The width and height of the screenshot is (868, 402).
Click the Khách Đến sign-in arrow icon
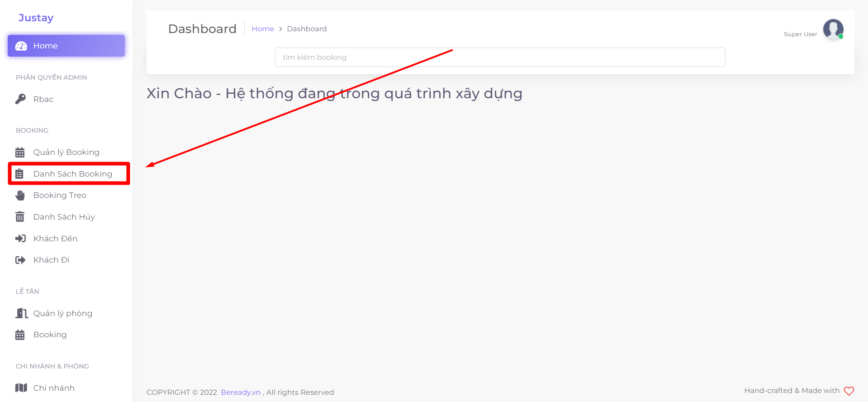20,239
